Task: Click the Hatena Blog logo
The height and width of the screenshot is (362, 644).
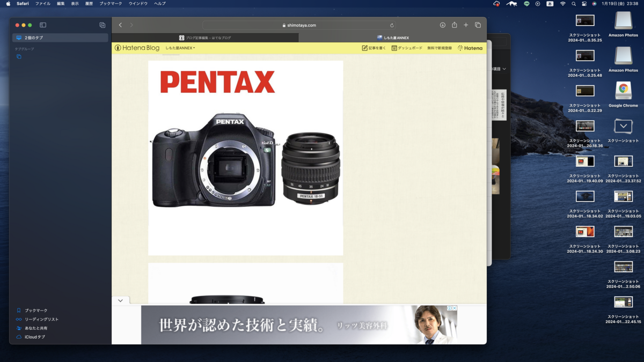Action: coord(137,48)
